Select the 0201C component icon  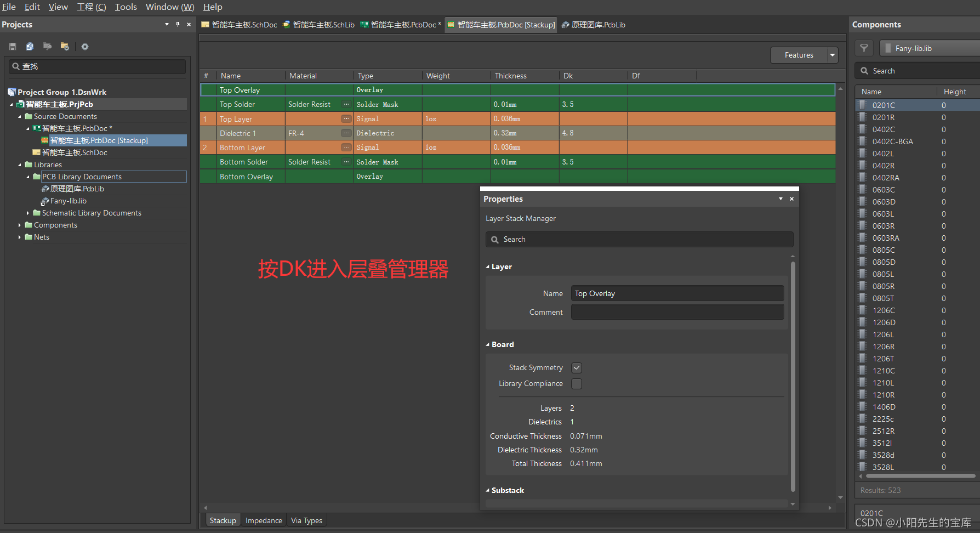[863, 105]
